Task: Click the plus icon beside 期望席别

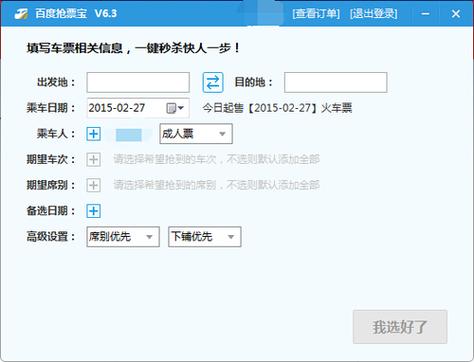Action: [94, 185]
